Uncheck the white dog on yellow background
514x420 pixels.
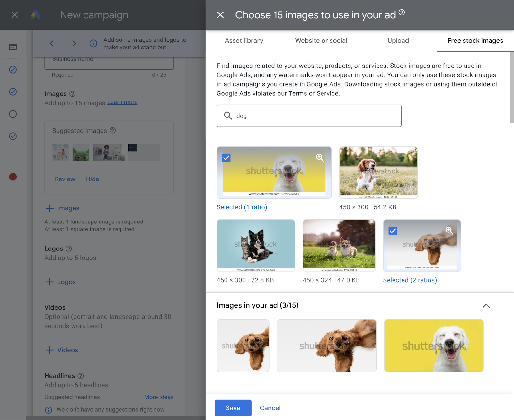(226, 158)
